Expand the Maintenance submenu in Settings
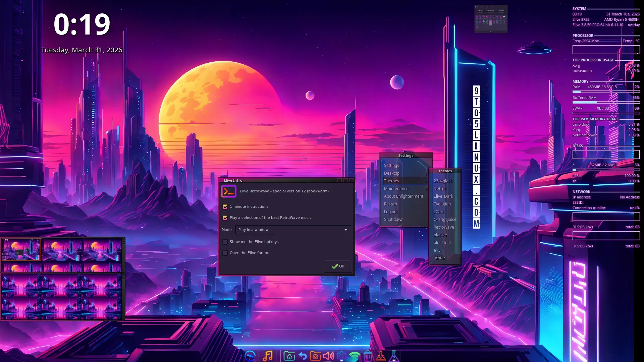 [x=396, y=189]
